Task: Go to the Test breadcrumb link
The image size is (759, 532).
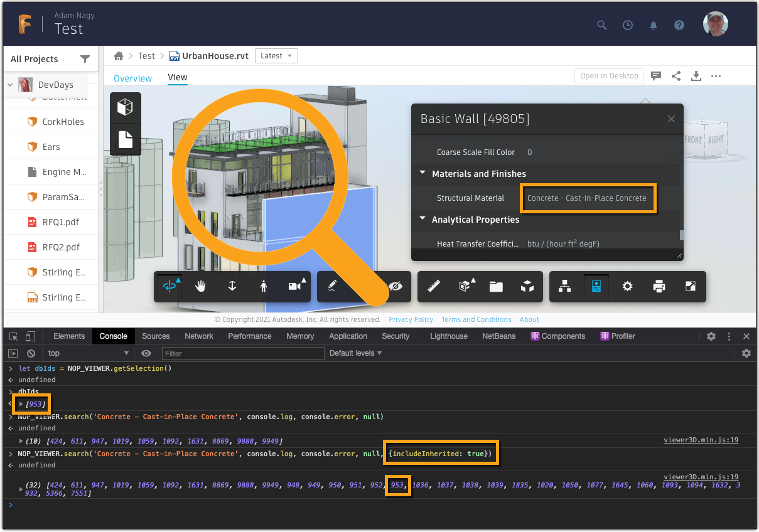Action: [x=146, y=56]
